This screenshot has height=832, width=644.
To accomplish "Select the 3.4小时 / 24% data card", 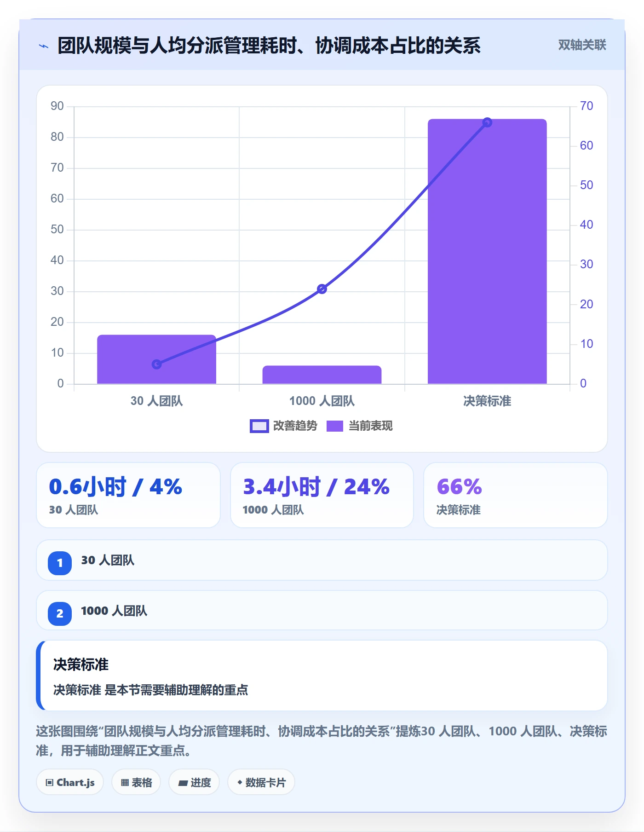I will 322,495.
